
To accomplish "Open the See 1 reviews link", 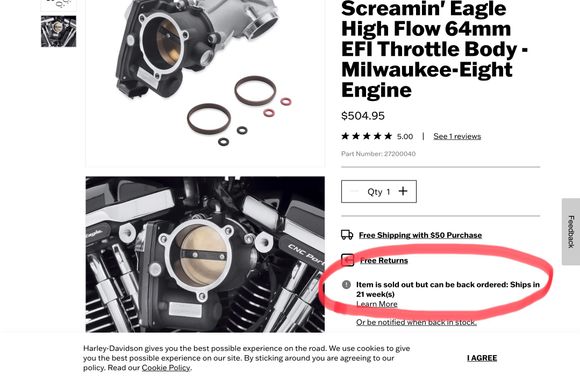I will (x=457, y=136).
